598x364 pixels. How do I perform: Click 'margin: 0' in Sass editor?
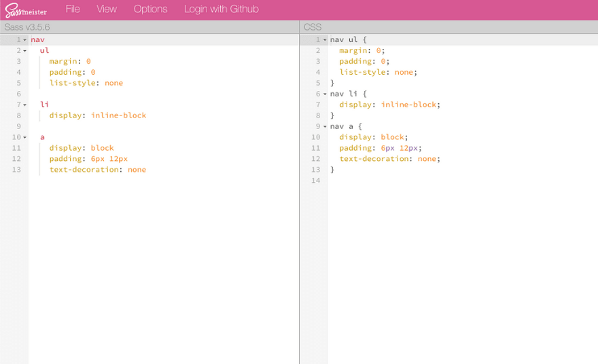[x=70, y=61]
